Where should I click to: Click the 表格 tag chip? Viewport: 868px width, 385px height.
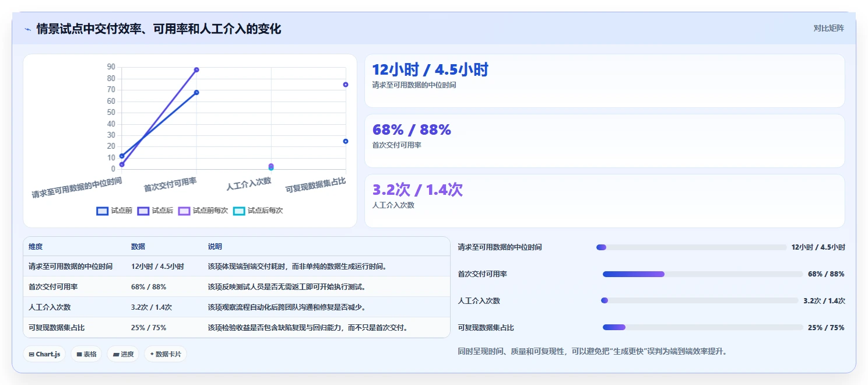pyautogui.click(x=86, y=354)
